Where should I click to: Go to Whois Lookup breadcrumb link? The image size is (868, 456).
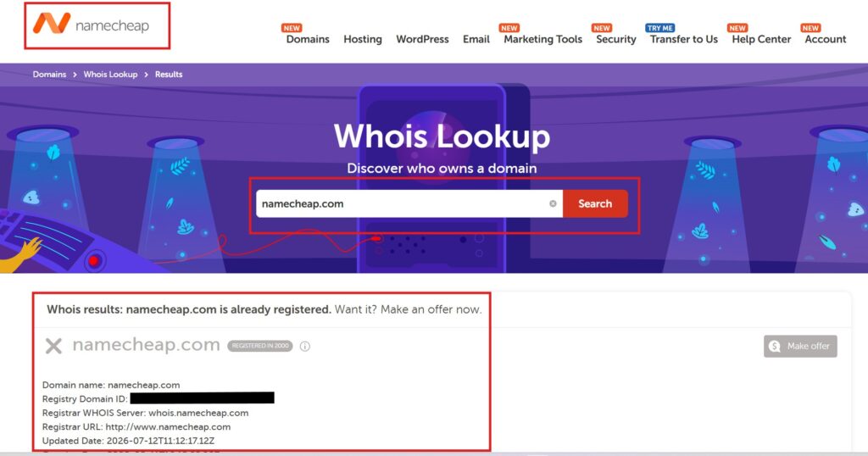(x=110, y=74)
